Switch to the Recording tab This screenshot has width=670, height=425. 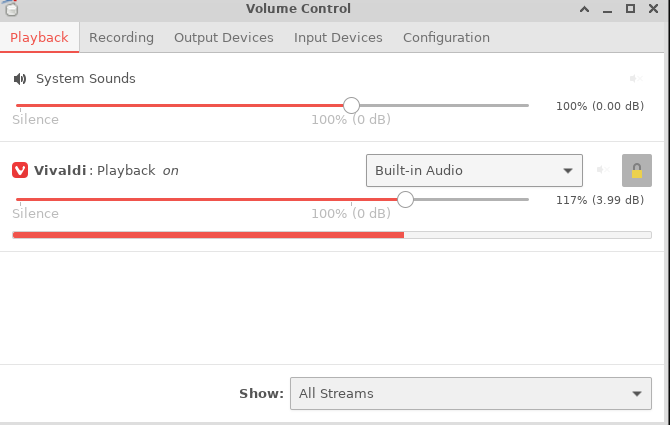point(121,38)
